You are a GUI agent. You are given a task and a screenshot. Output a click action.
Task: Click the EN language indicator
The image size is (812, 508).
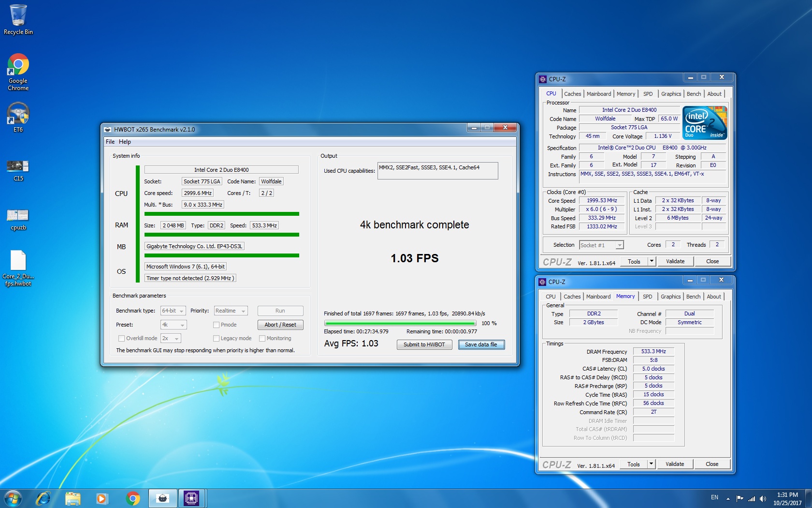click(x=714, y=497)
